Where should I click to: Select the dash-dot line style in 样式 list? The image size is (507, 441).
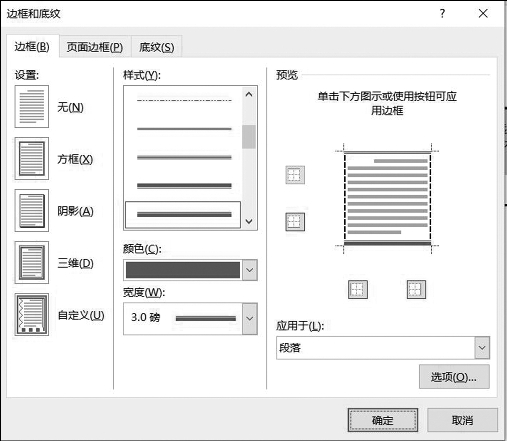coord(184,100)
